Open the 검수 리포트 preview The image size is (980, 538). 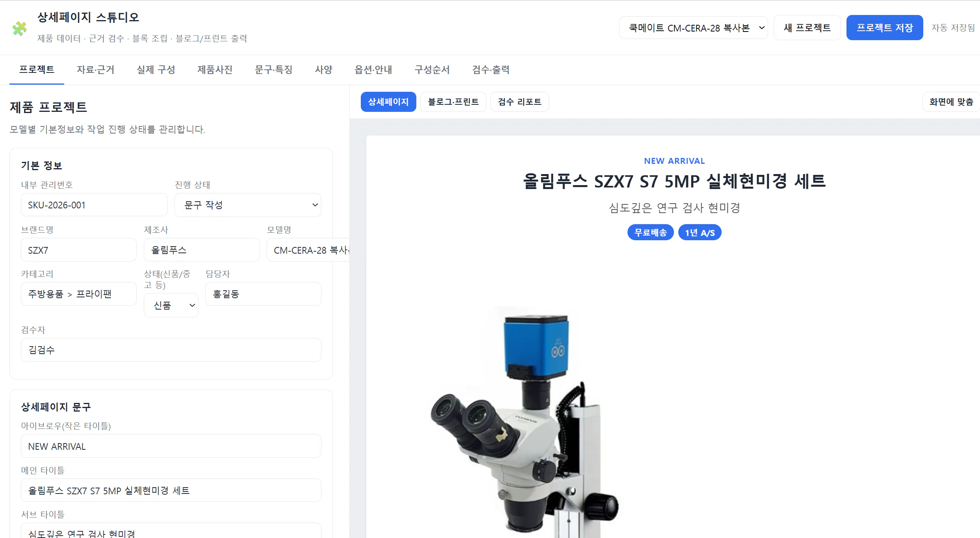click(x=520, y=102)
